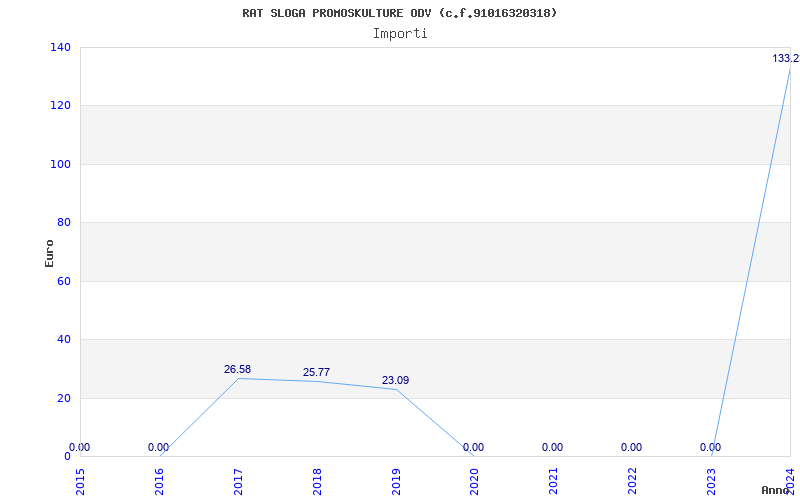
Task: Click the Euro y-axis title
Action: [x=49, y=253]
